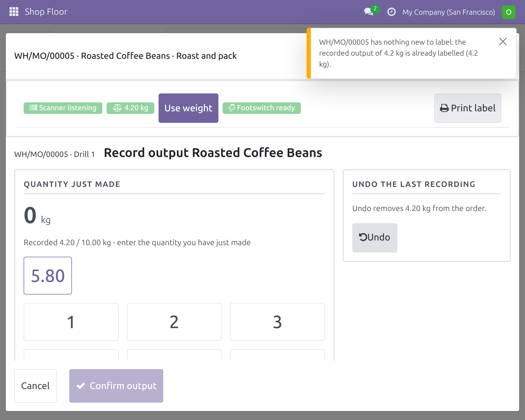The width and height of the screenshot is (525, 420).
Task: Open the apps grid menu icon
Action: click(14, 12)
